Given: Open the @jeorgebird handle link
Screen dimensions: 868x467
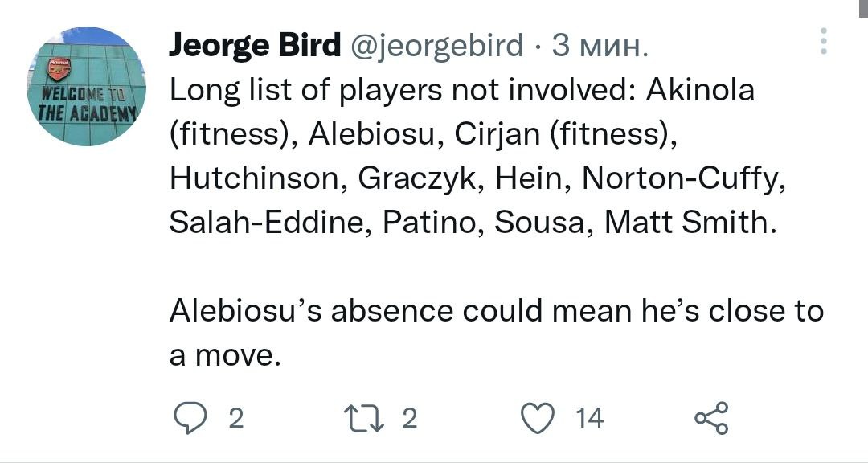Looking at the screenshot, I should pyautogui.click(x=436, y=47).
